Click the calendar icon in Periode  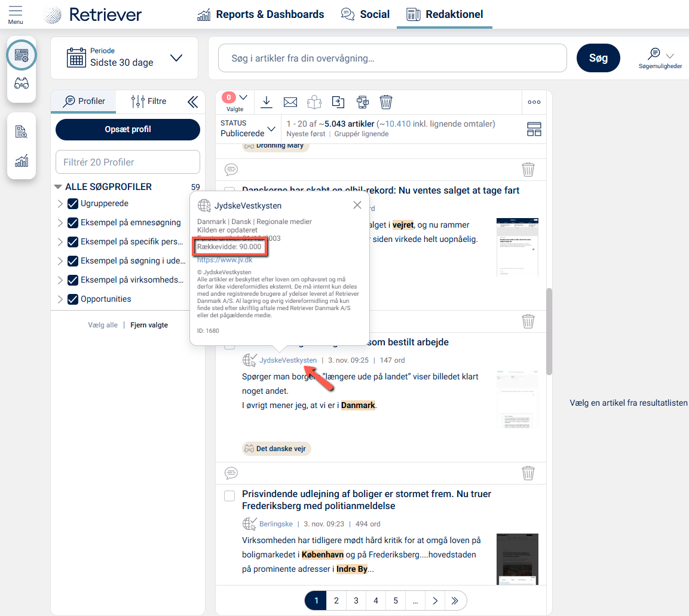tap(76, 57)
